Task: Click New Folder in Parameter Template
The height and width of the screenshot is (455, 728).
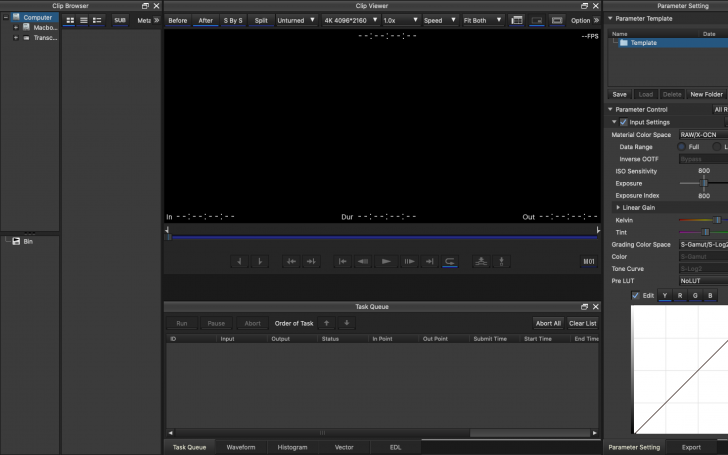Action: pyautogui.click(x=706, y=94)
